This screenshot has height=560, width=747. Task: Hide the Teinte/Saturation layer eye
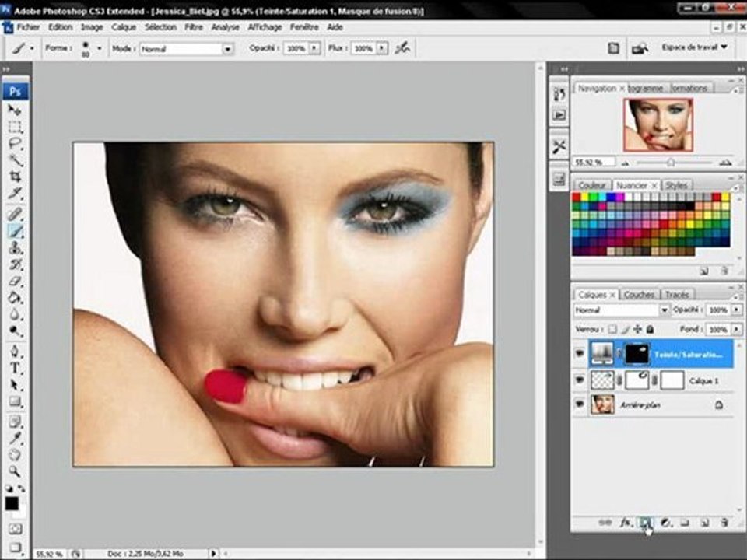pyautogui.click(x=580, y=353)
